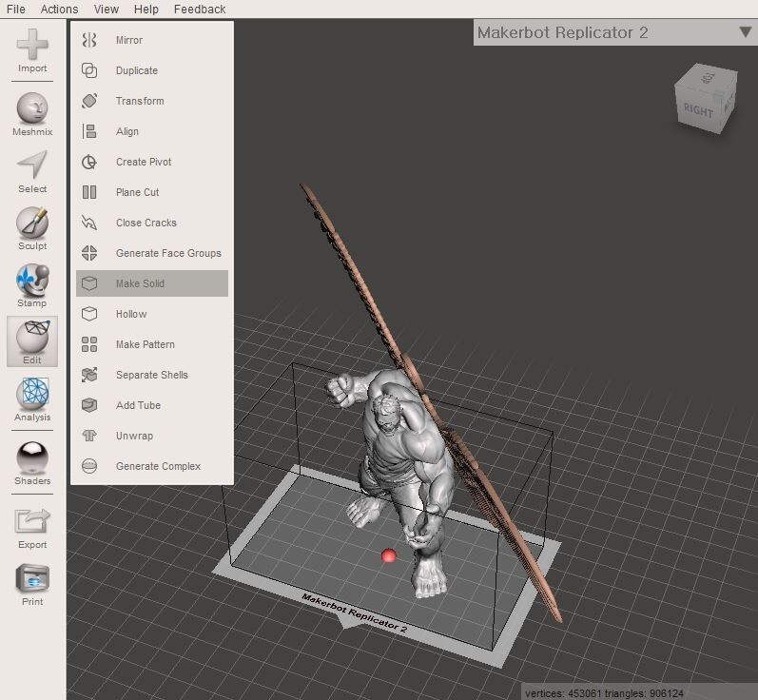Click the Make Pattern icon
The height and width of the screenshot is (700, 758).
pos(89,344)
